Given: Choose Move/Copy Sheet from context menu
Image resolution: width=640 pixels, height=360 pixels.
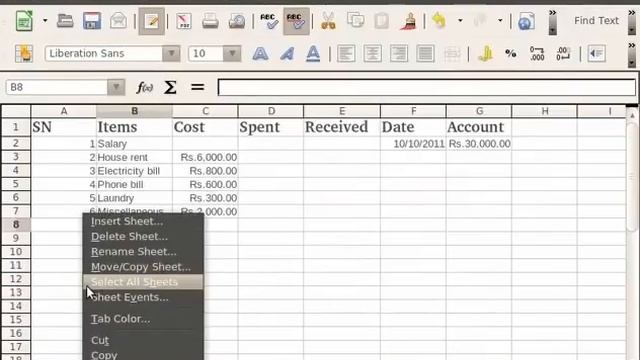Looking at the screenshot, I should [x=143, y=267].
